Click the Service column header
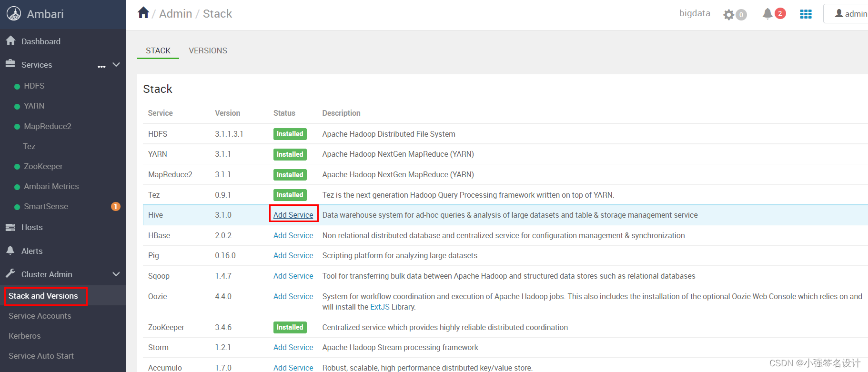The image size is (868, 372). click(161, 113)
